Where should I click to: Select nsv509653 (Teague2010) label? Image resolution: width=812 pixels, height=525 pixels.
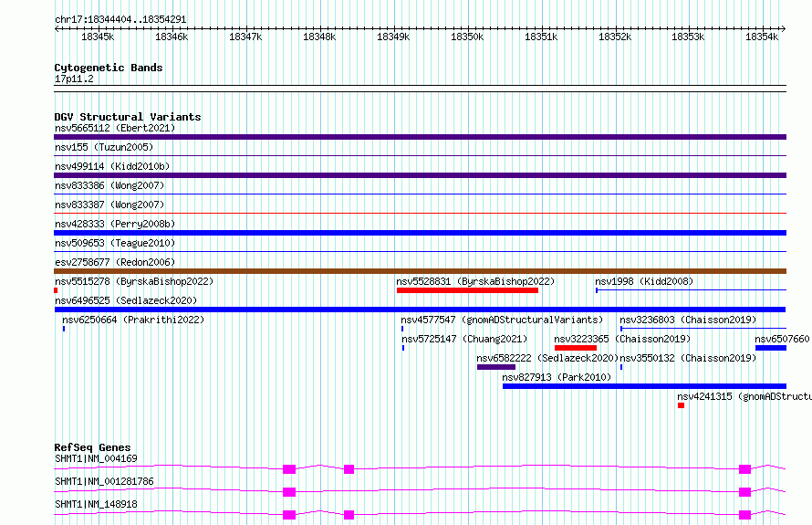(115, 243)
